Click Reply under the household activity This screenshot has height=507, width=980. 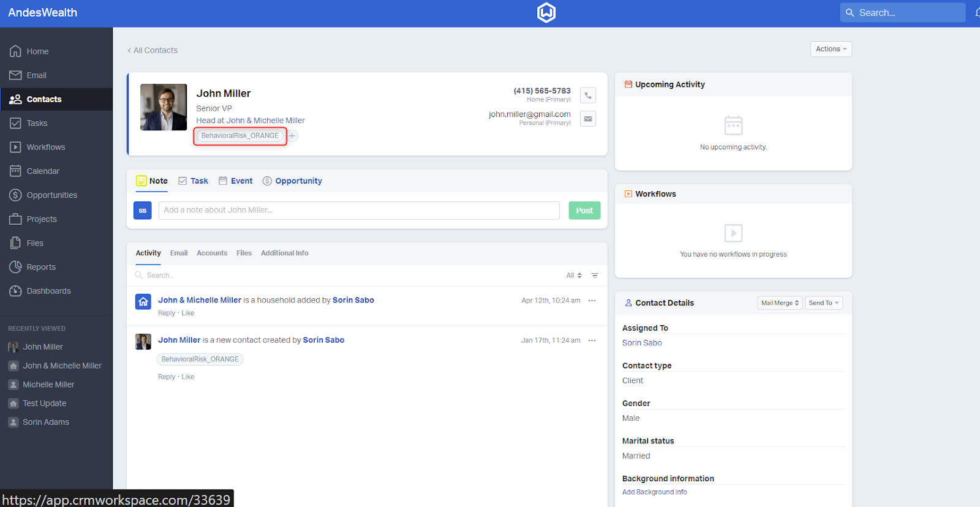click(x=167, y=313)
